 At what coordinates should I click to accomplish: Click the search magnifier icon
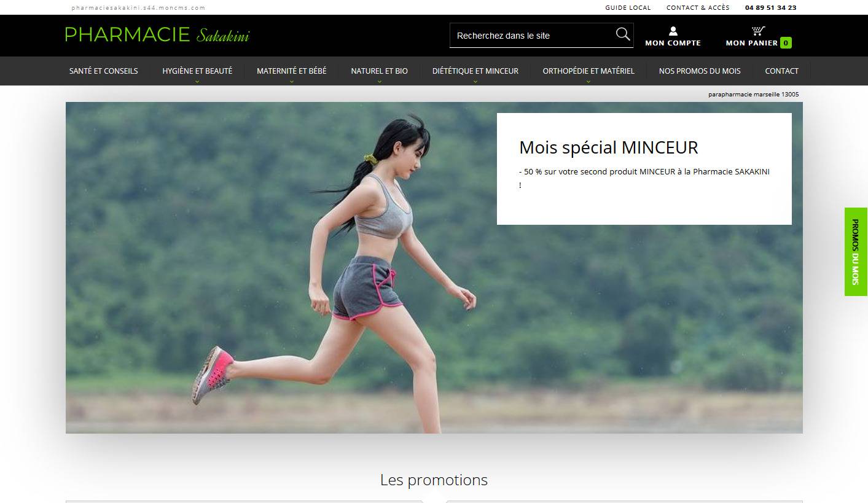pos(623,34)
